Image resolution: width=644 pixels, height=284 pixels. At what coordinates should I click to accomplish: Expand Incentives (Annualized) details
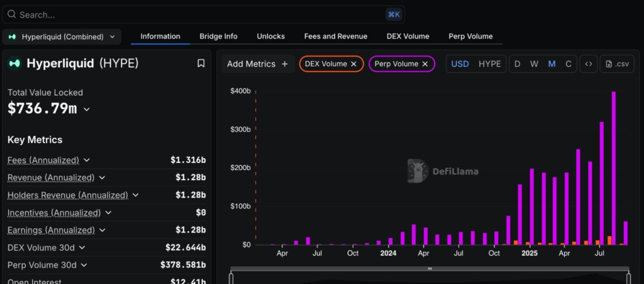point(108,212)
